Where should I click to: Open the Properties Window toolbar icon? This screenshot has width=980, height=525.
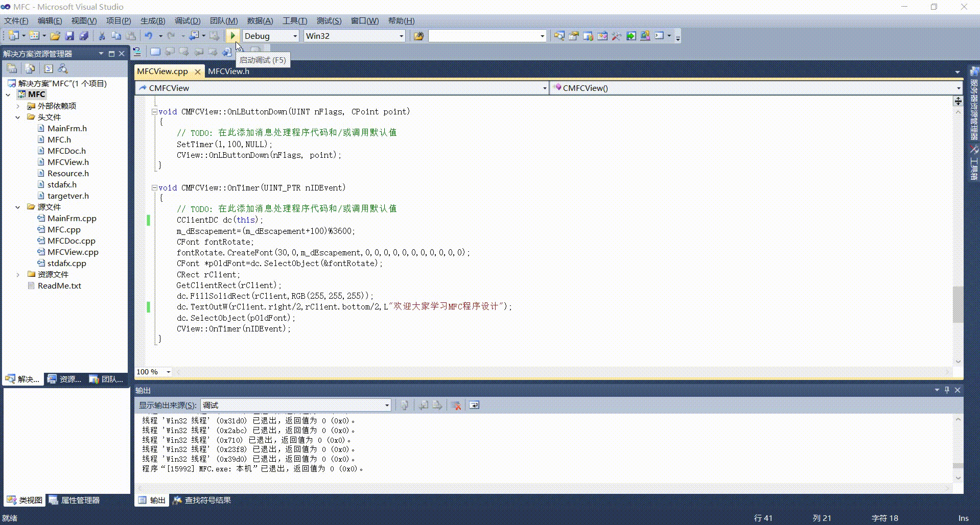[x=574, y=36]
